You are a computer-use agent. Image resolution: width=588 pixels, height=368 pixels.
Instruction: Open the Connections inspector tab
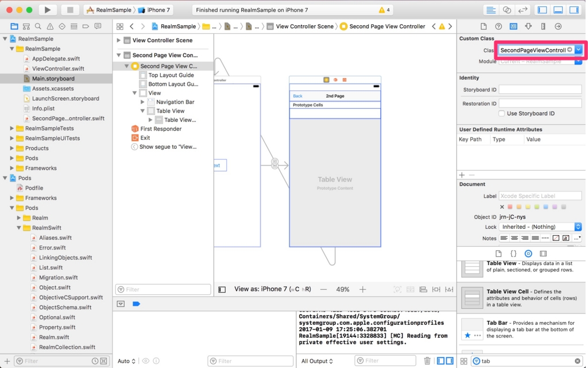pyautogui.click(x=558, y=26)
